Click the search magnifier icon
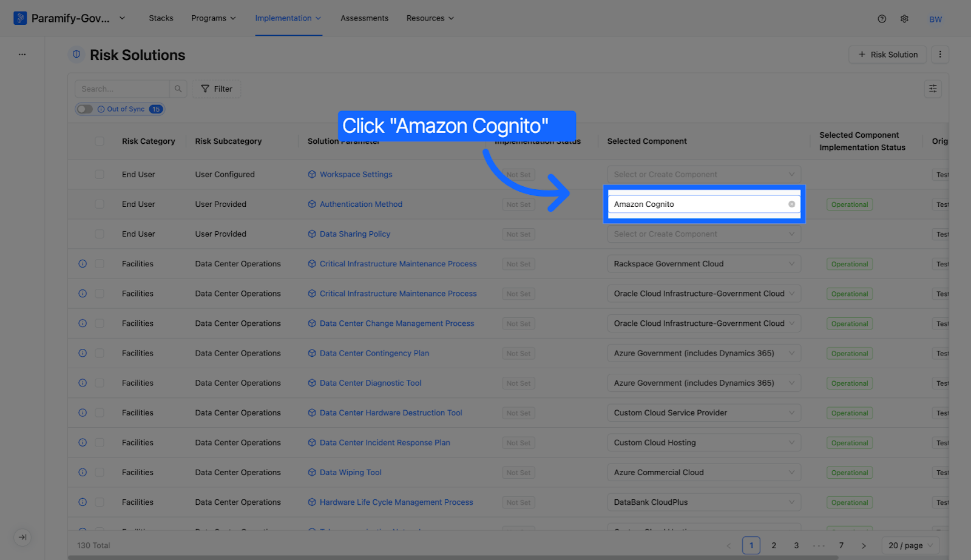This screenshot has height=560, width=971. [178, 89]
